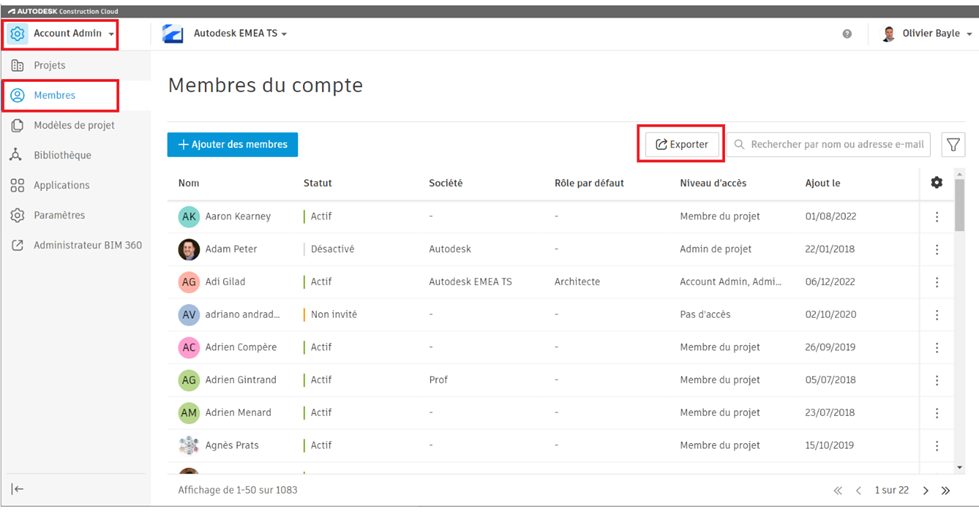Go to the first page of members

tap(838, 491)
